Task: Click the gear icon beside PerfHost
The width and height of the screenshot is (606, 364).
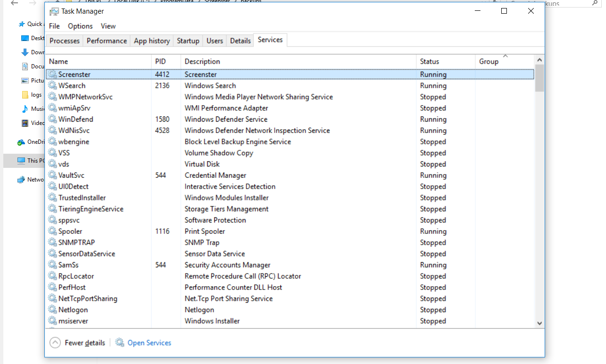Action: (52, 287)
